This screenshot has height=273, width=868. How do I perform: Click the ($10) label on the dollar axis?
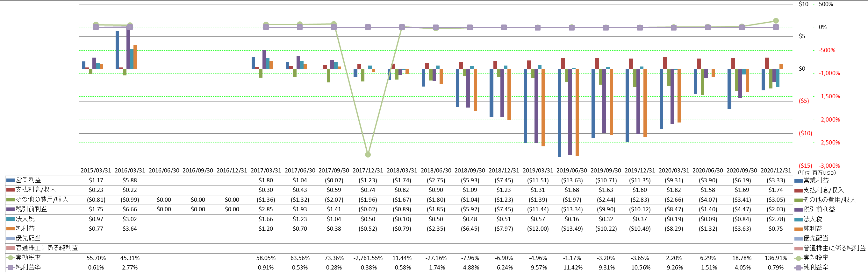805,133
